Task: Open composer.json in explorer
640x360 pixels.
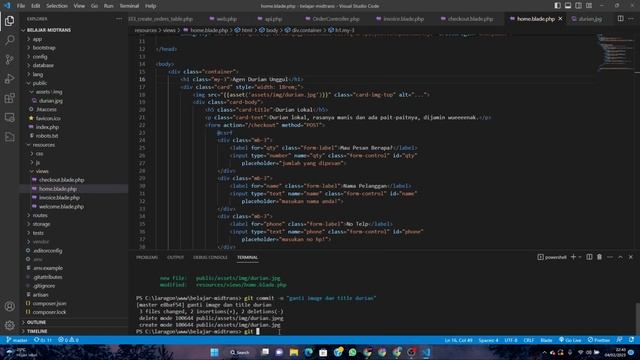Action: click(49, 303)
